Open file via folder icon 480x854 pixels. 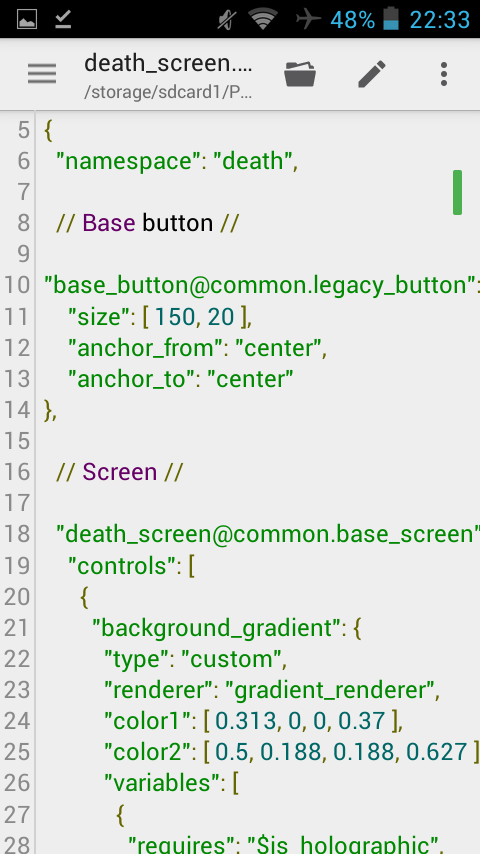pyautogui.click(x=300, y=74)
